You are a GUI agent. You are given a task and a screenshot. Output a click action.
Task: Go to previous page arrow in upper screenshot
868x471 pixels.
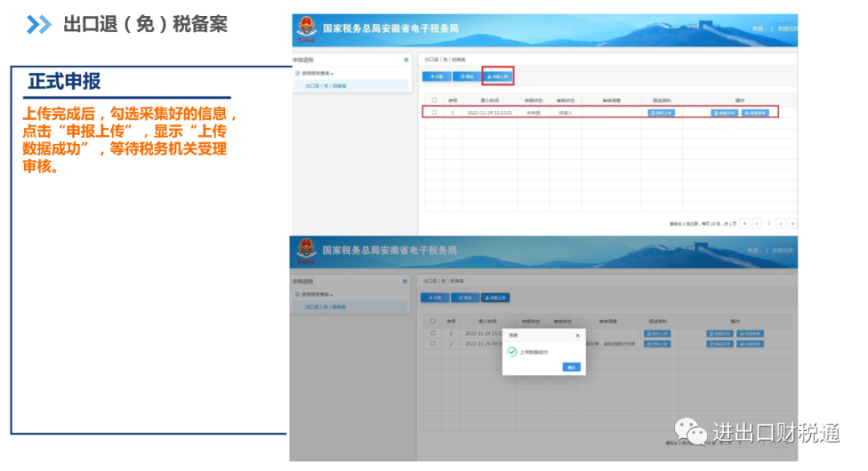757,223
